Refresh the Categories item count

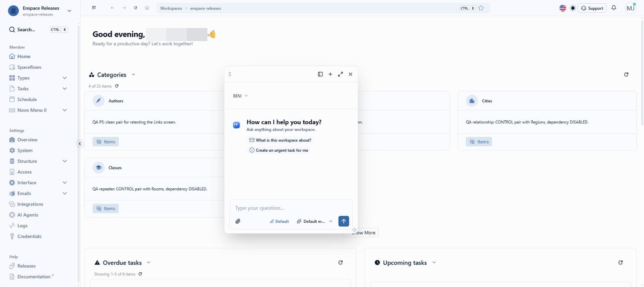click(117, 86)
